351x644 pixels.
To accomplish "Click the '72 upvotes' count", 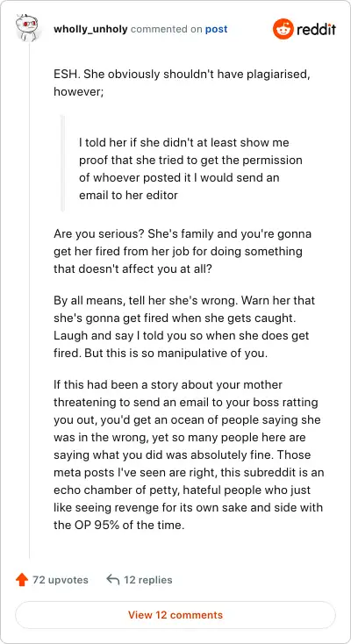I will coord(61,580).
